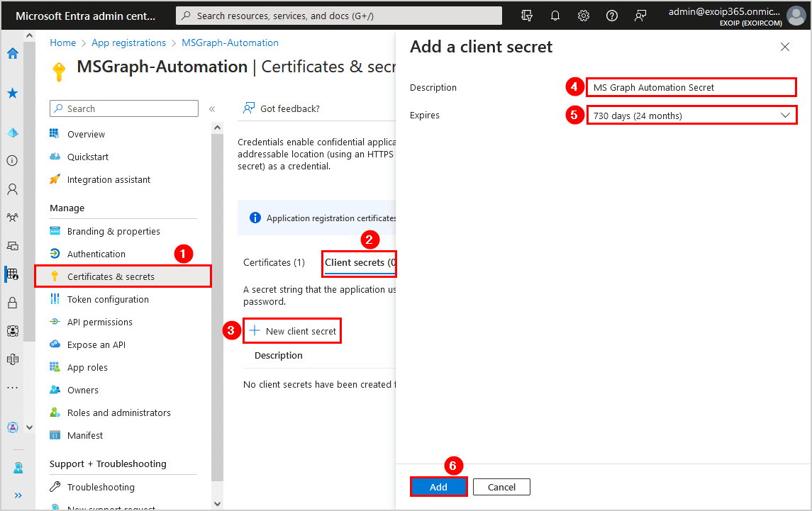The height and width of the screenshot is (511, 812).
Task: Switch to Certificates (1) tab
Action: pos(274,262)
